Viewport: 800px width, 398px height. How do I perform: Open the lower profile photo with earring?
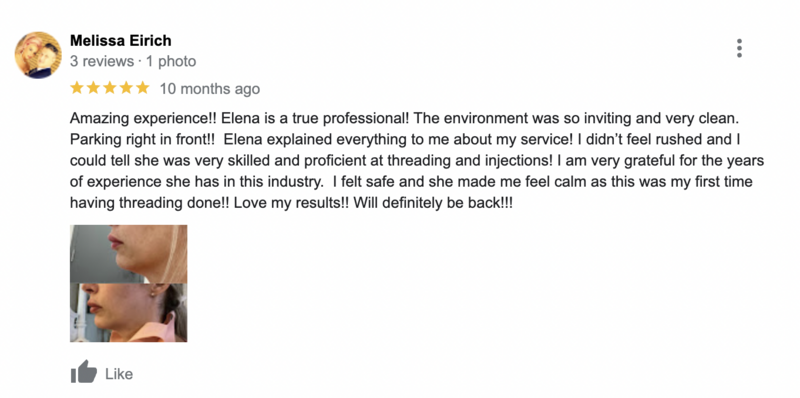click(x=129, y=313)
